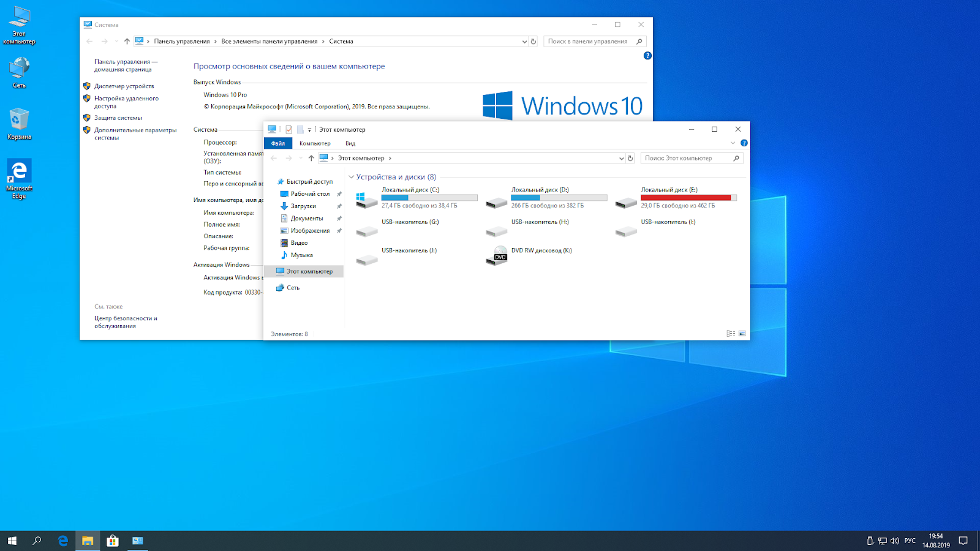Select Загрузки in navigation pane
980x551 pixels.
298,206
